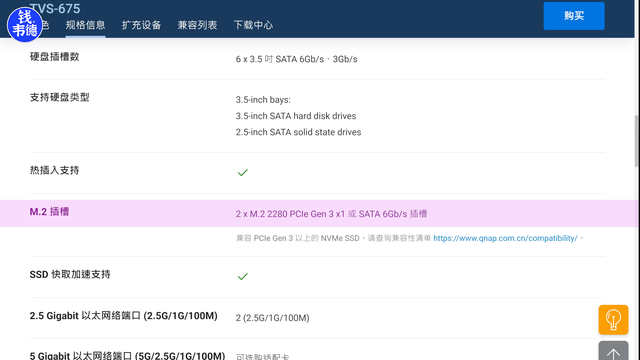This screenshot has width=640, height=360.
Task: Click the SSD 快取加速支持 label
Action: coord(70,274)
